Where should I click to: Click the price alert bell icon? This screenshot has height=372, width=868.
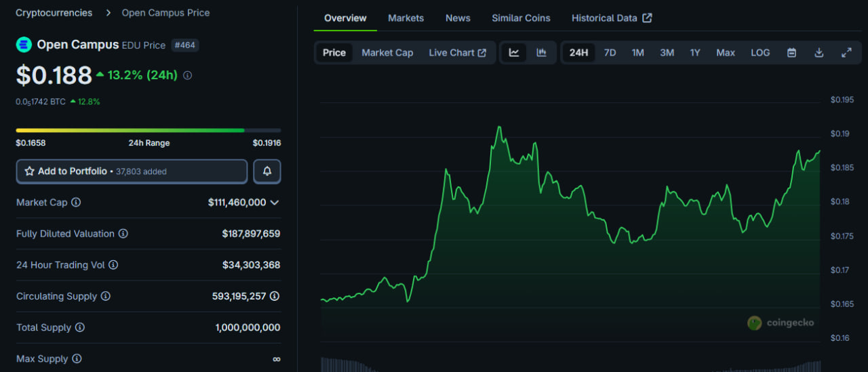pyautogui.click(x=267, y=171)
